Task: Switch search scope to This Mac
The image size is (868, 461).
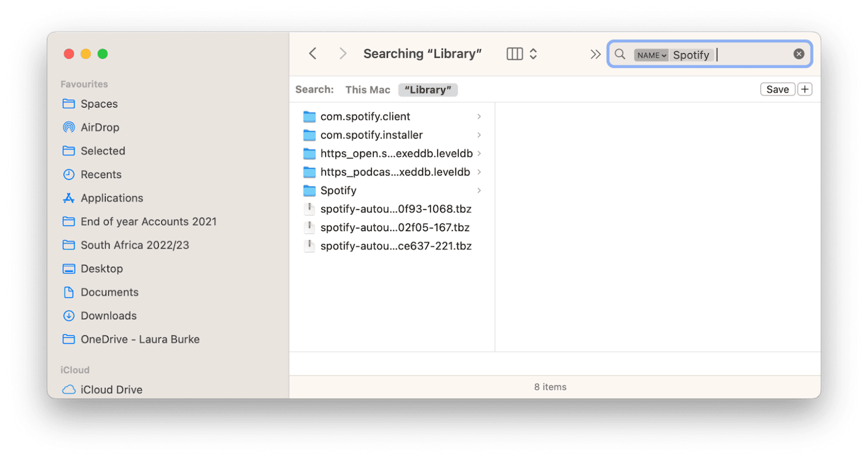Action: click(x=367, y=89)
